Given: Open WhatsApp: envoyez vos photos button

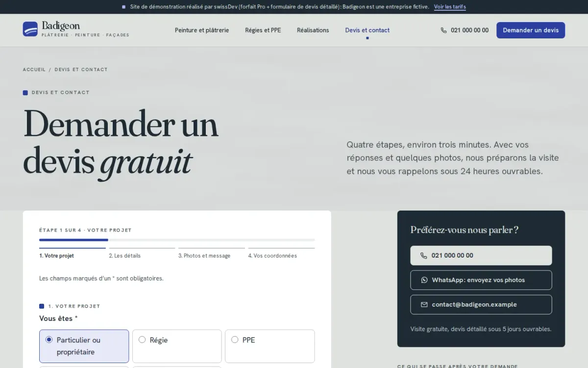Looking at the screenshot, I should (481, 280).
